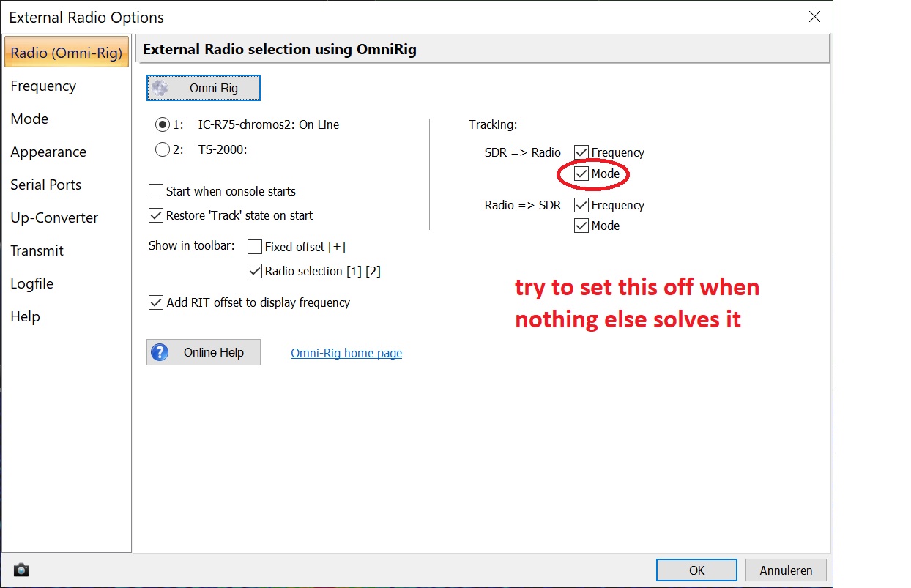Uncheck Radio => SDR Frequency tracking
The width and height of the screenshot is (911, 588).
pyautogui.click(x=581, y=205)
